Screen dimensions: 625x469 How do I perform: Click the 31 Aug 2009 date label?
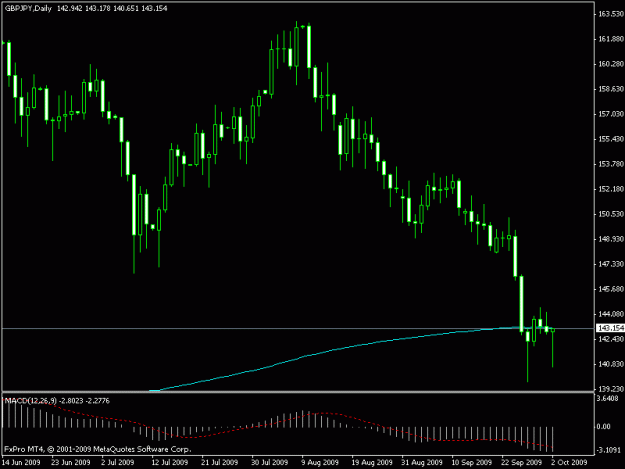pos(422,462)
